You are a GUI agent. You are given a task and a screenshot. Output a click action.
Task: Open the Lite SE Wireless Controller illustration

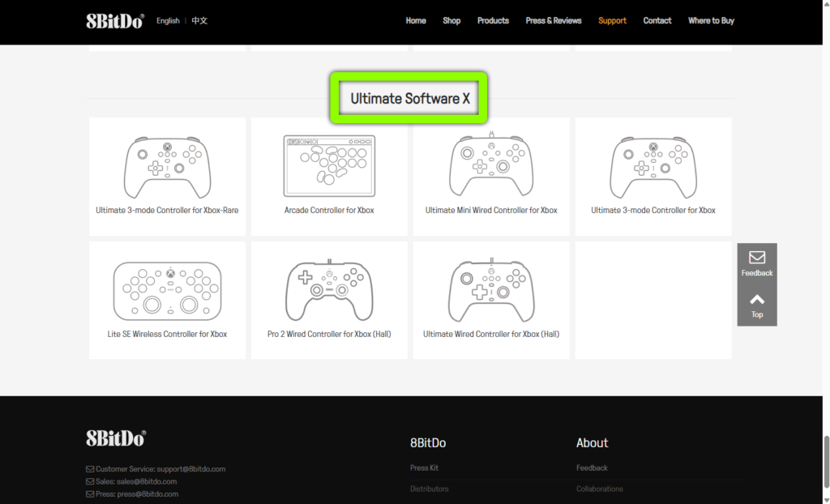coord(167,289)
